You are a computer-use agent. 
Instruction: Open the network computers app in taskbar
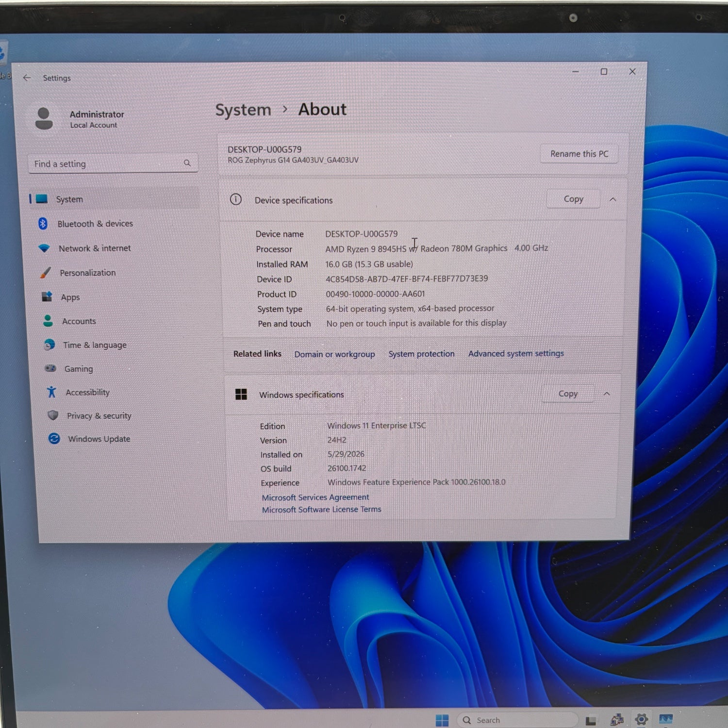[617, 720]
